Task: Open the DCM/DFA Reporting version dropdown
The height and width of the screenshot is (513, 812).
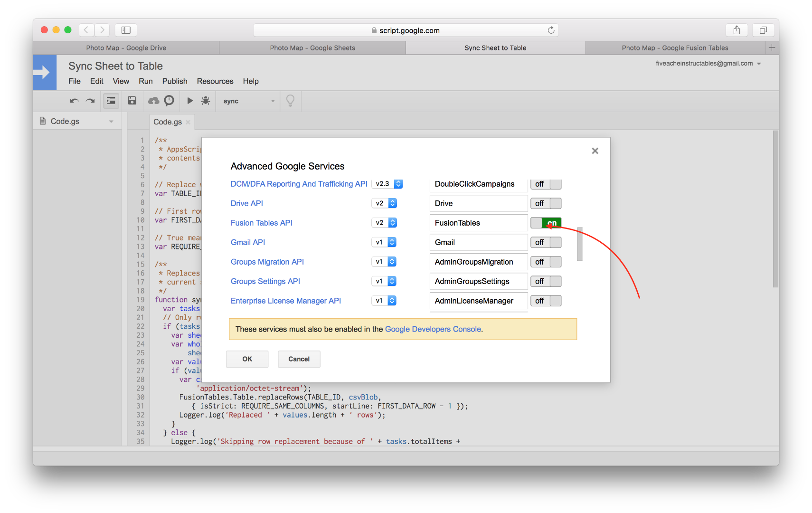Action: pos(398,184)
